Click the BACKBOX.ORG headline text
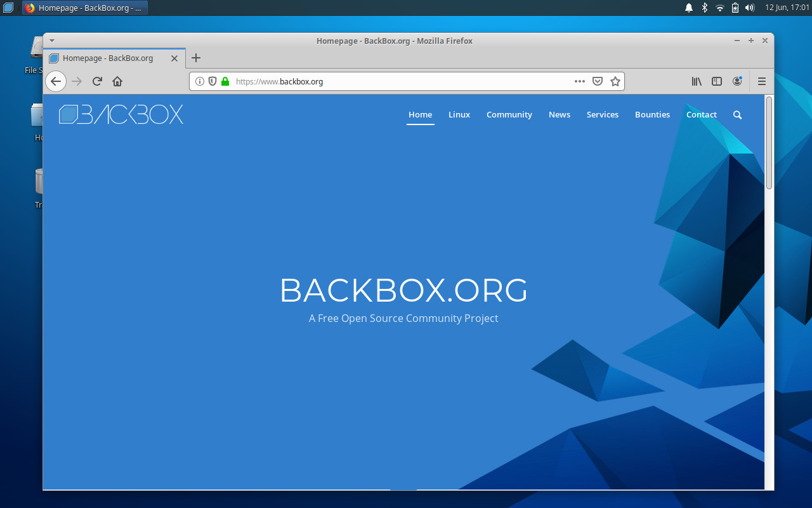This screenshot has height=508, width=812. 403,290
